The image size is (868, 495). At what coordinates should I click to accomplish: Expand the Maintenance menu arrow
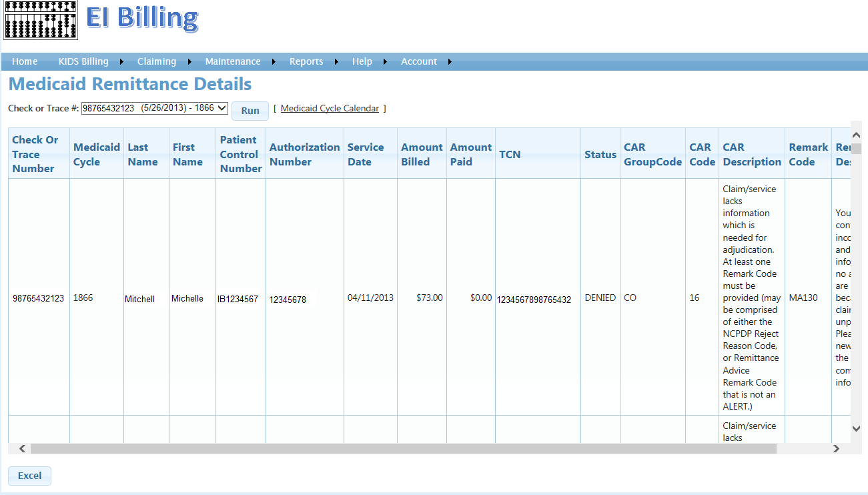click(x=274, y=62)
